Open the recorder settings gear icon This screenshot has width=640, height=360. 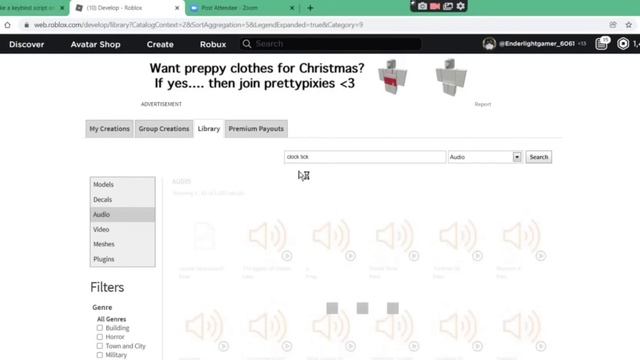pos(461,6)
